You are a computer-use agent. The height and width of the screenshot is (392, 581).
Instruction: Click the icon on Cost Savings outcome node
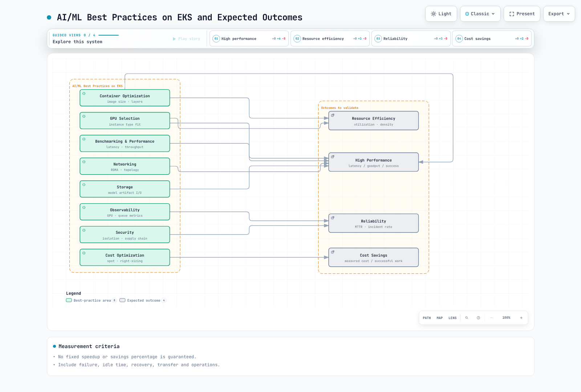333,252
